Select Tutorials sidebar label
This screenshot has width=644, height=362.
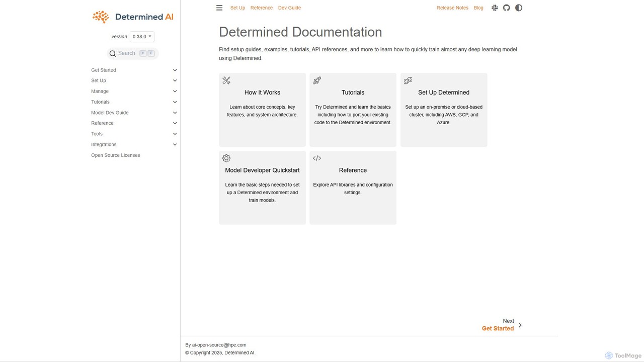point(100,102)
